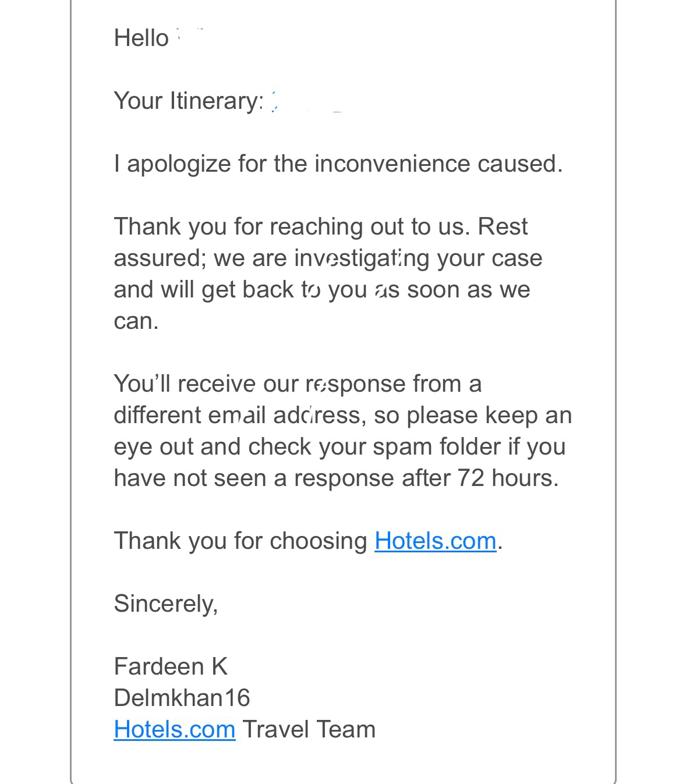Screen dimensions: 686x784
Task: Click the 'Hello' greeting text
Action: click(x=141, y=38)
